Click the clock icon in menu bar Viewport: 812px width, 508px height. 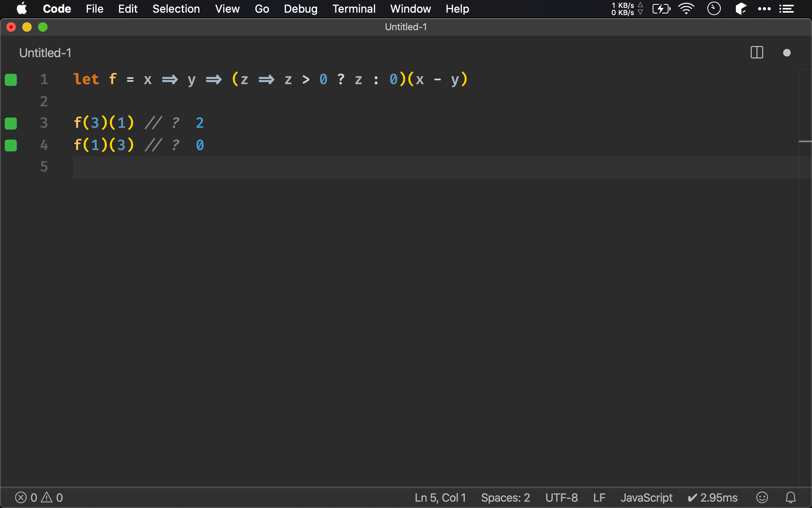(714, 9)
